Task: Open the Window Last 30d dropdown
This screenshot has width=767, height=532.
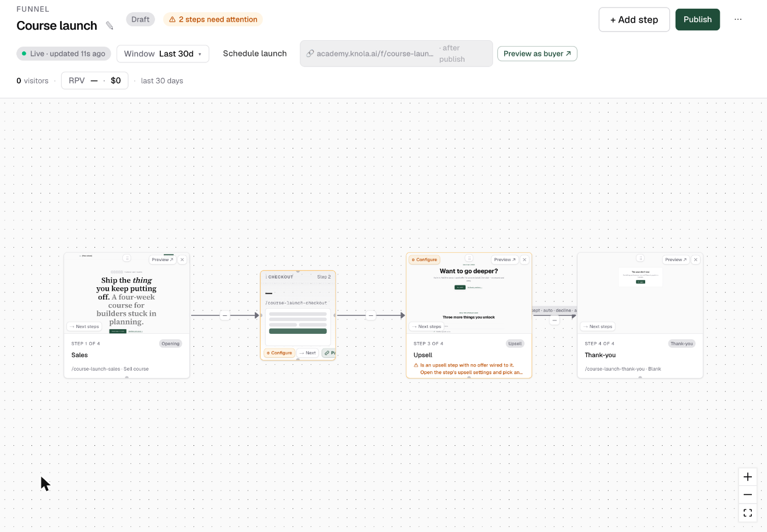Action: pos(163,54)
